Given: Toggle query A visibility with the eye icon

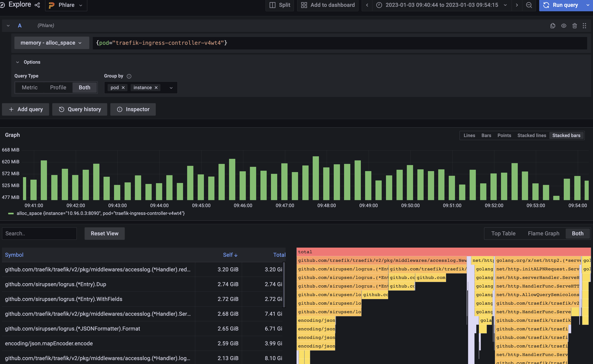Looking at the screenshot, I should tap(564, 25).
